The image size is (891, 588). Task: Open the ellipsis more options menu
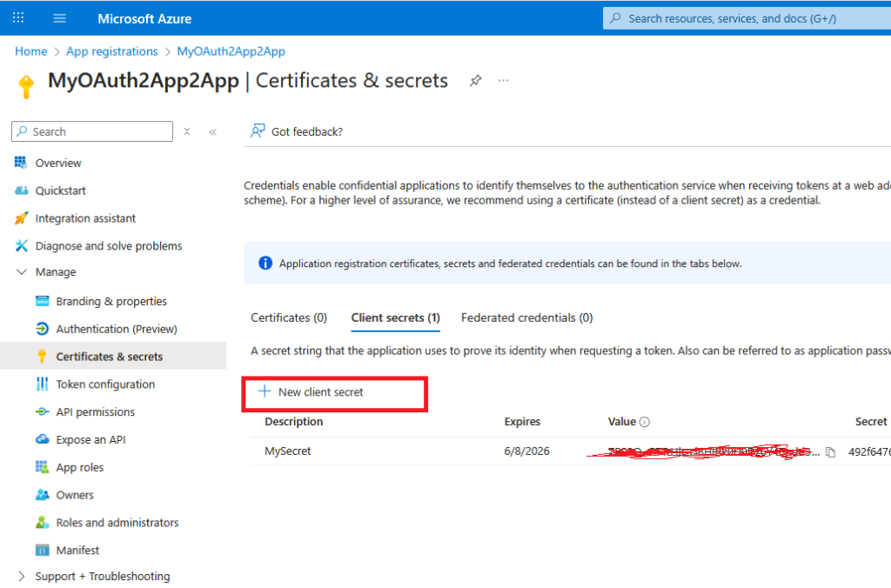pyautogui.click(x=503, y=81)
